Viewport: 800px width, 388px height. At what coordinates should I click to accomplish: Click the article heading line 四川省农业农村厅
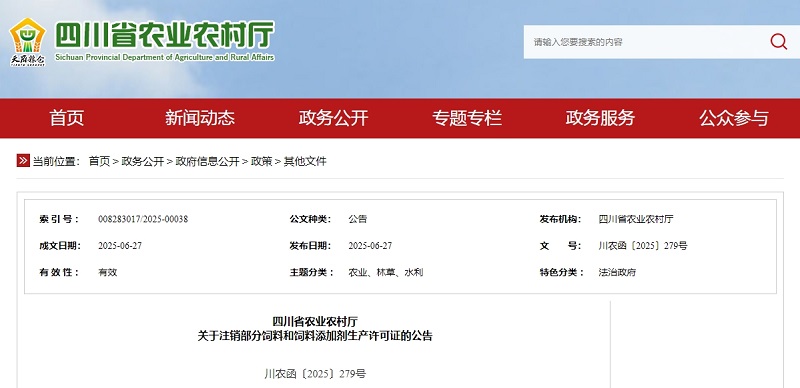315,321
